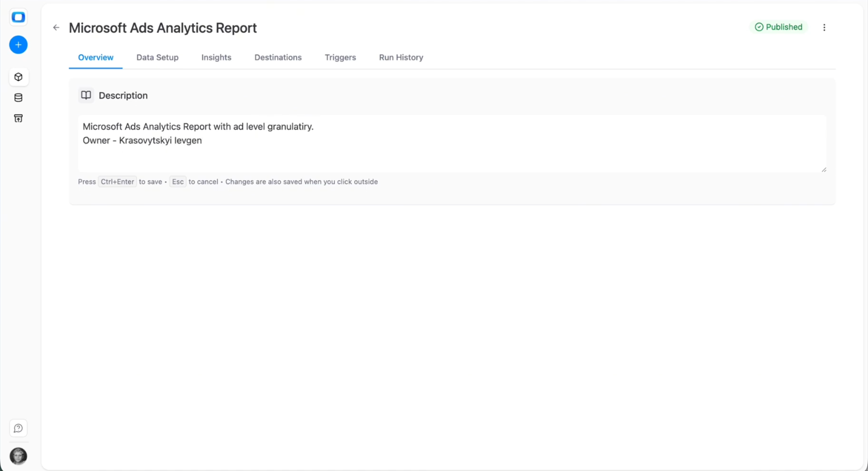The width and height of the screenshot is (868, 471).
Task: Open the archive box sidebar icon
Action: 18,118
